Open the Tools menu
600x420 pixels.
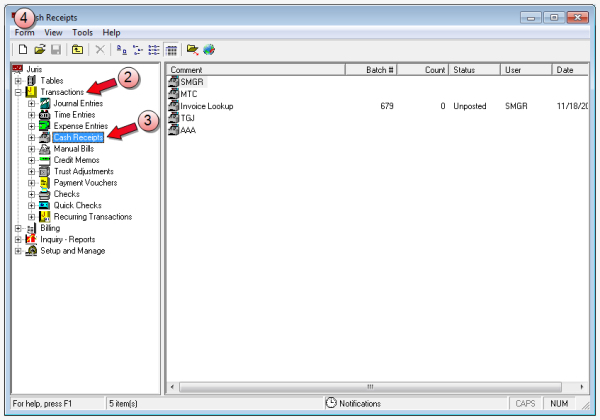(x=82, y=33)
